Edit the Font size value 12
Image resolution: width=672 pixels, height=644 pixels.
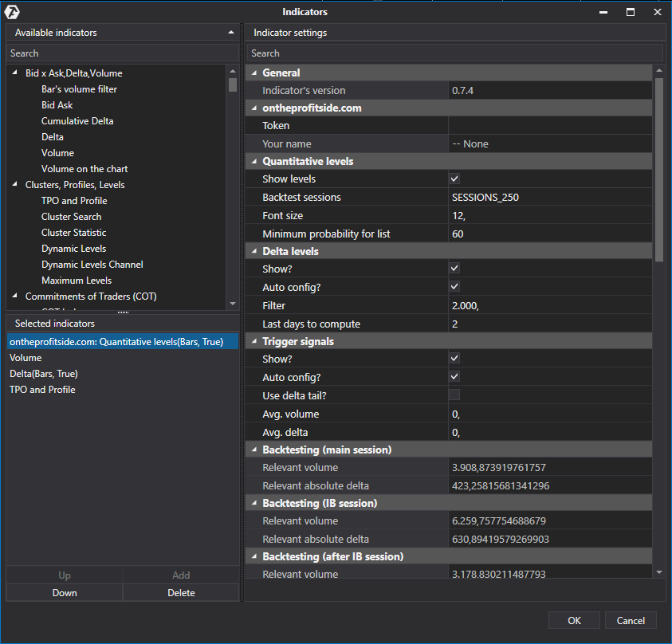coord(550,215)
